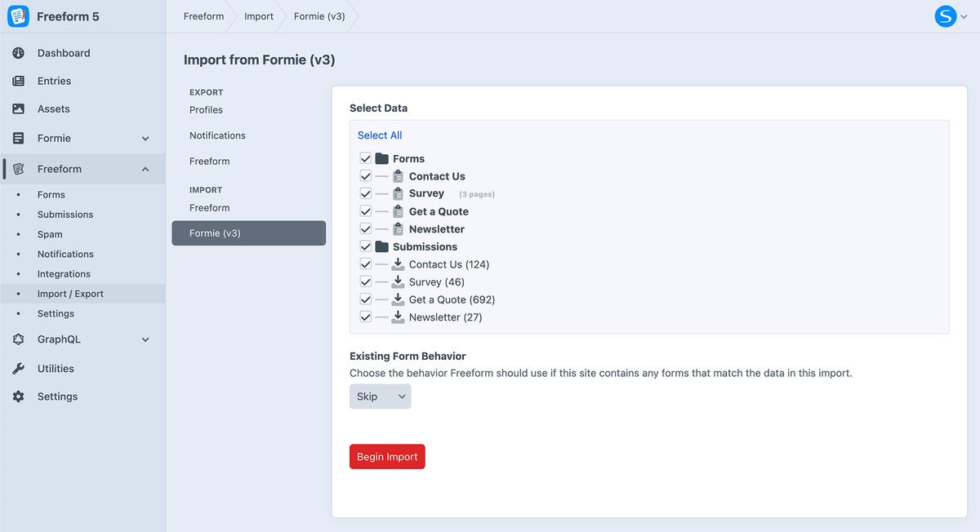
Task: Click the Forms folder icon
Action: (382, 158)
